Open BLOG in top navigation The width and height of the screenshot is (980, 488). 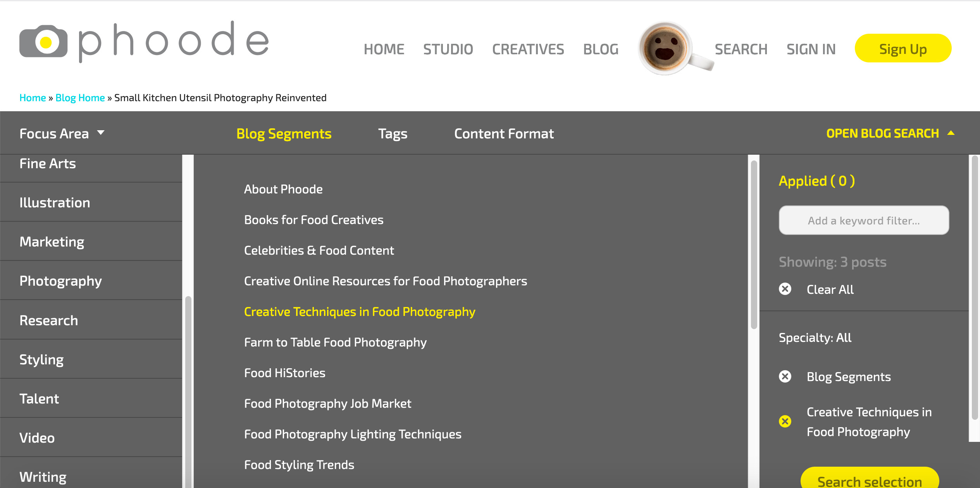click(x=601, y=49)
